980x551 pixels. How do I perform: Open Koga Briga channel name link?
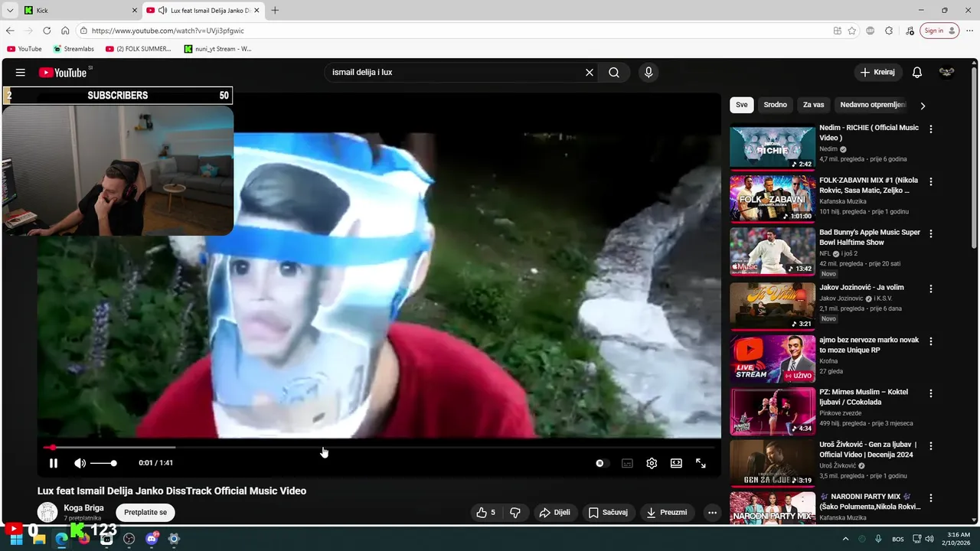coord(83,507)
